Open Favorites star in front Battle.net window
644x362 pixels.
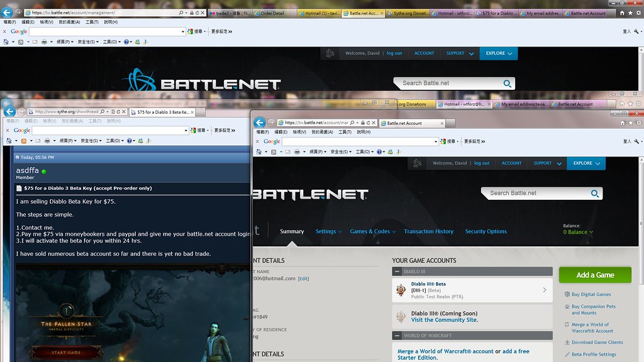[630, 123]
